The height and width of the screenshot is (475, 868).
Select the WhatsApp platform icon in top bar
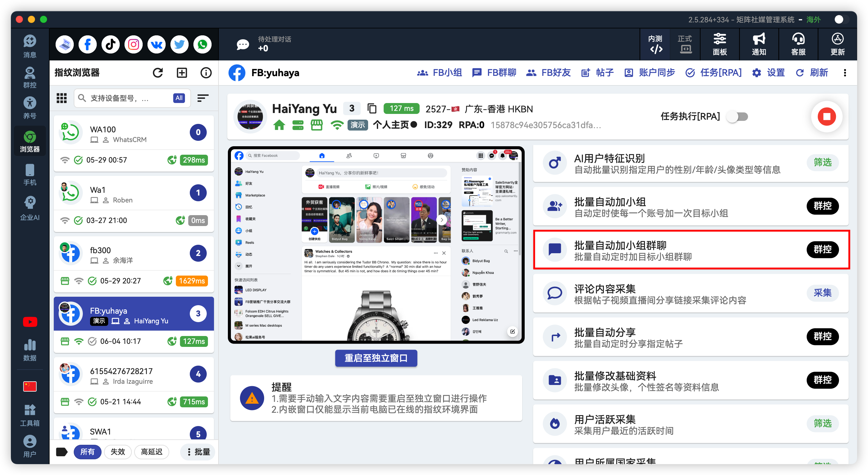[x=202, y=44]
